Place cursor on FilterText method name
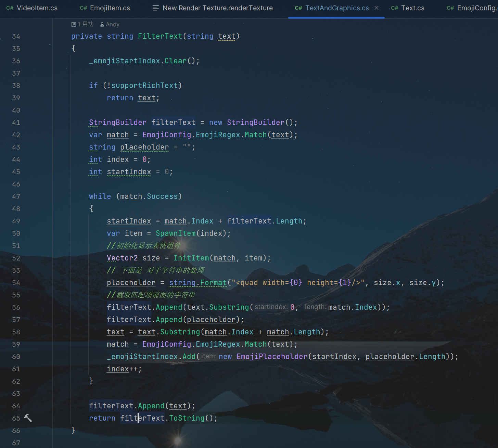 click(x=160, y=36)
